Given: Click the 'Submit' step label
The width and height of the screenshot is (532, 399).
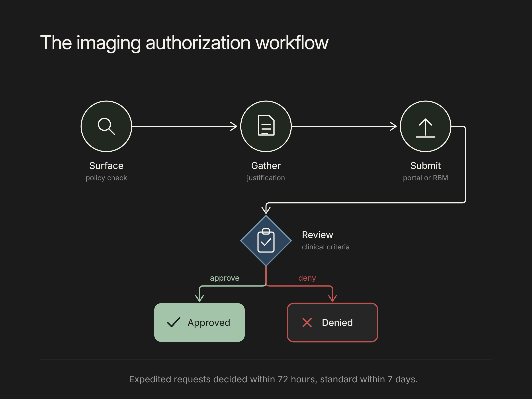Looking at the screenshot, I should [x=425, y=166].
